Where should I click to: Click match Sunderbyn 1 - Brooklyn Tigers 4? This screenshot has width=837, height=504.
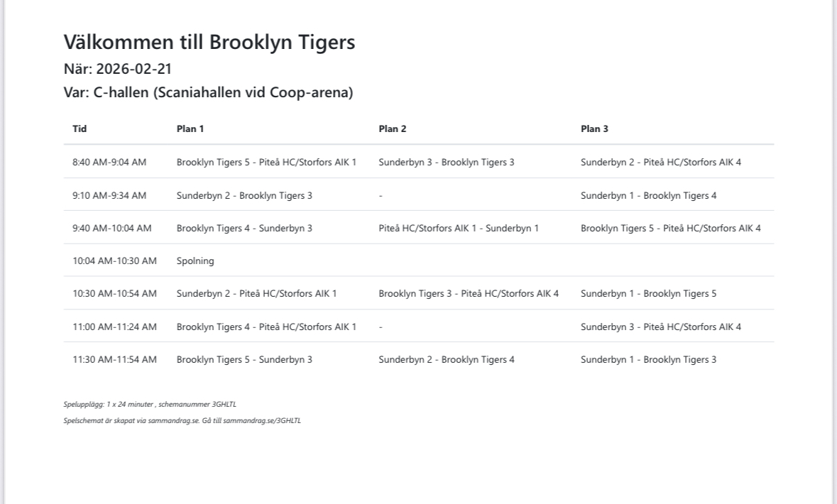point(648,196)
